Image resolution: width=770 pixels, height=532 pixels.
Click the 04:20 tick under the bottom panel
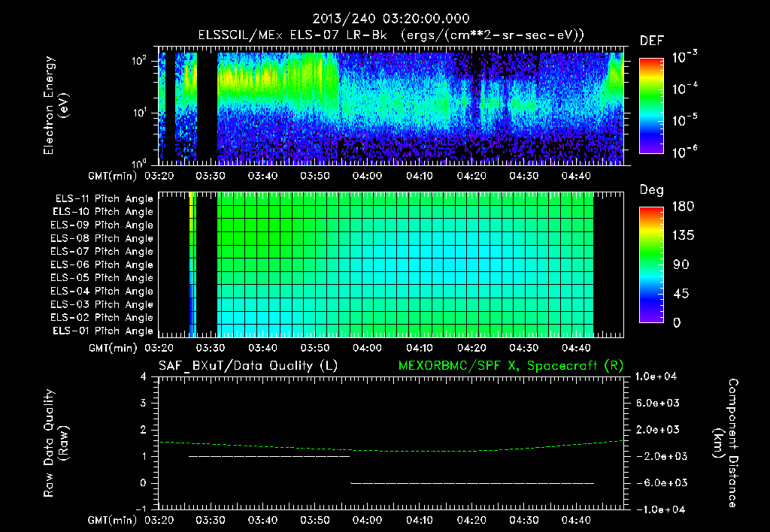tap(471, 520)
